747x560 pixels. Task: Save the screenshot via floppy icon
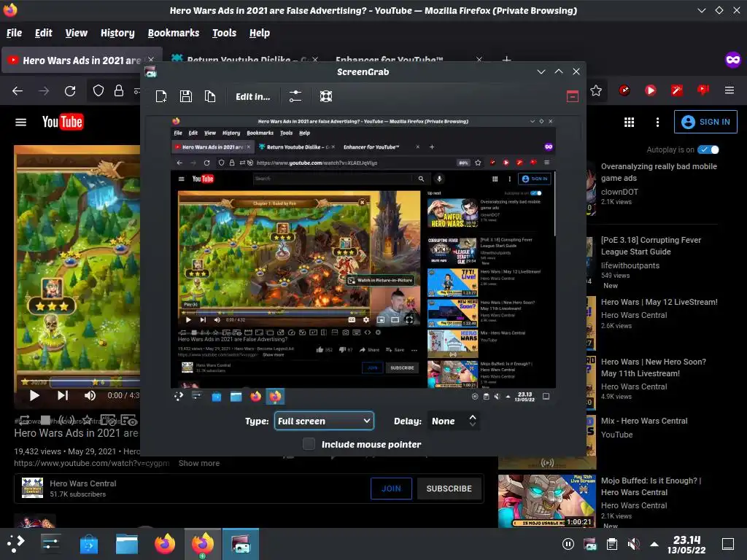[186, 97]
